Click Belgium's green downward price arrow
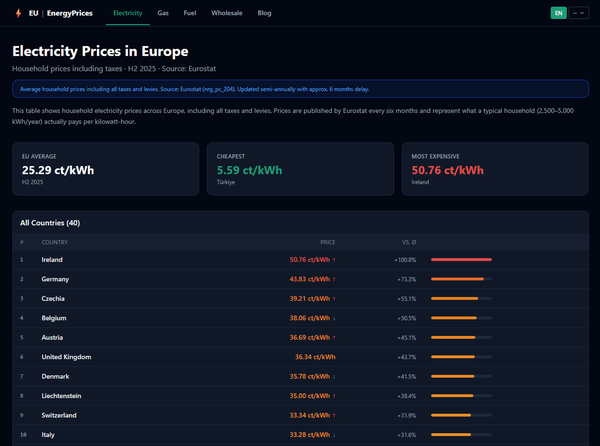Viewport: 600px width, 446px height. tap(334, 318)
